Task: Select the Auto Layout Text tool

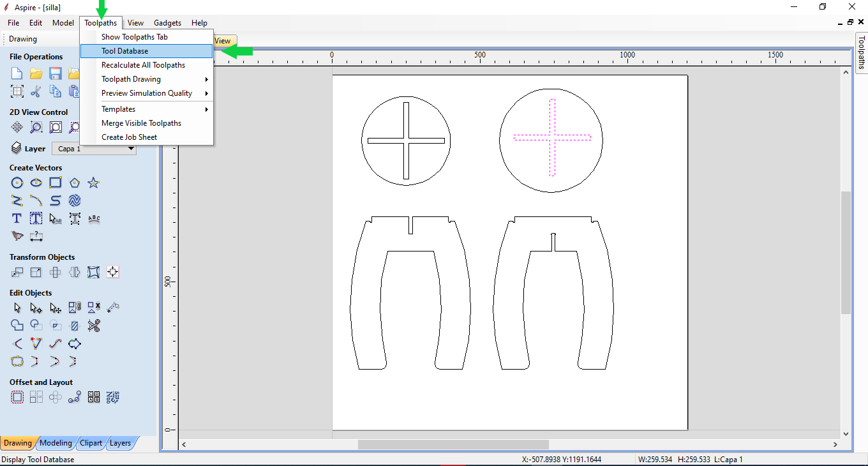Action: (36, 219)
